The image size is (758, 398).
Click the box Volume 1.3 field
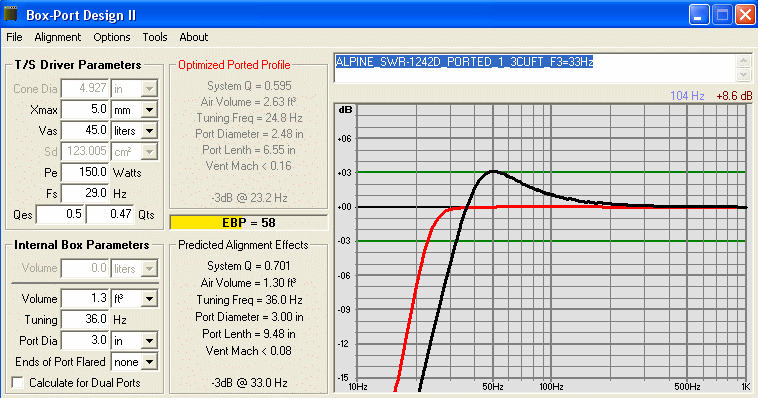click(85, 298)
